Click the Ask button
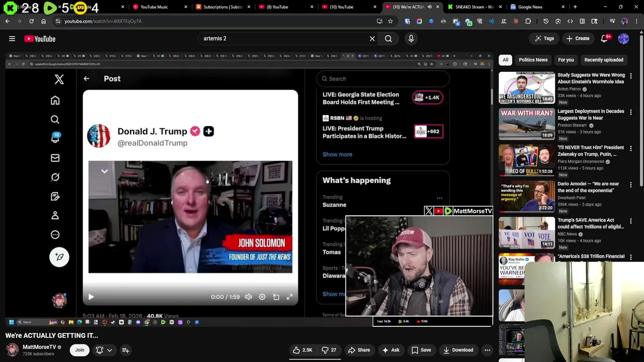Image resolution: width=644 pixels, height=362 pixels. [x=390, y=350]
